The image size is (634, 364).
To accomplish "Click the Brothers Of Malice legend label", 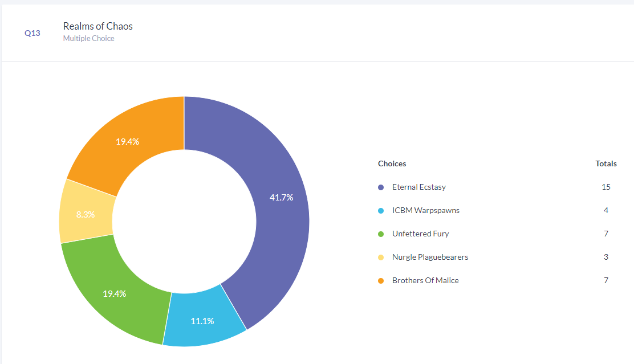I will pyautogui.click(x=425, y=280).
